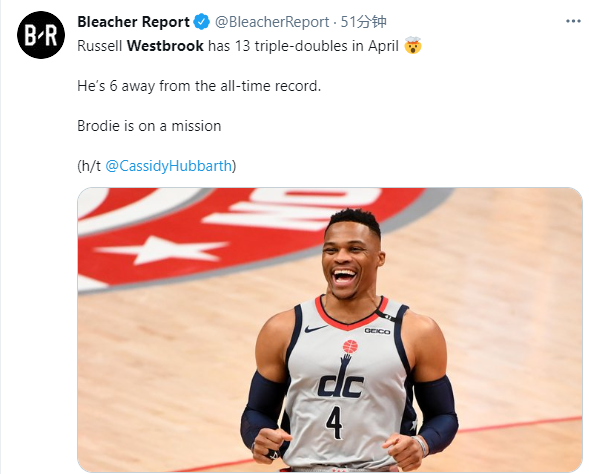Screen dimensions: 589x474
Task: Click the exploding head emoji
Action: point(413,45)
